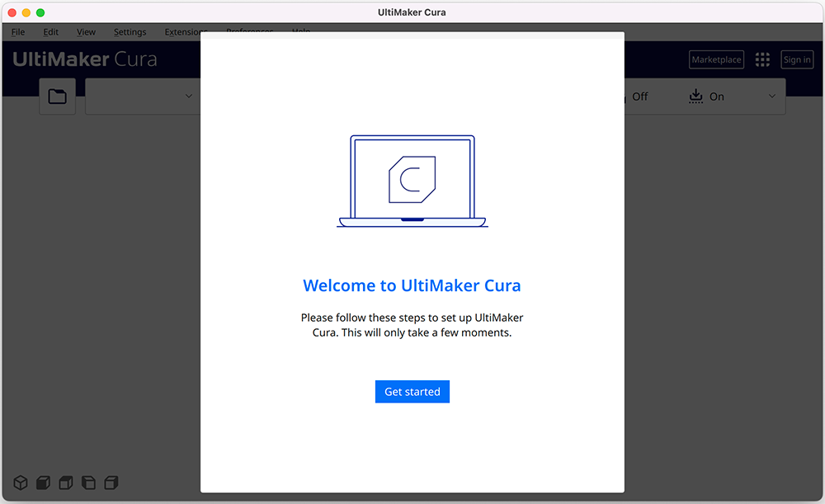The width and height of the screenshot is (825, 504).
Task: Switch to right side view
Action: [111, 483]
